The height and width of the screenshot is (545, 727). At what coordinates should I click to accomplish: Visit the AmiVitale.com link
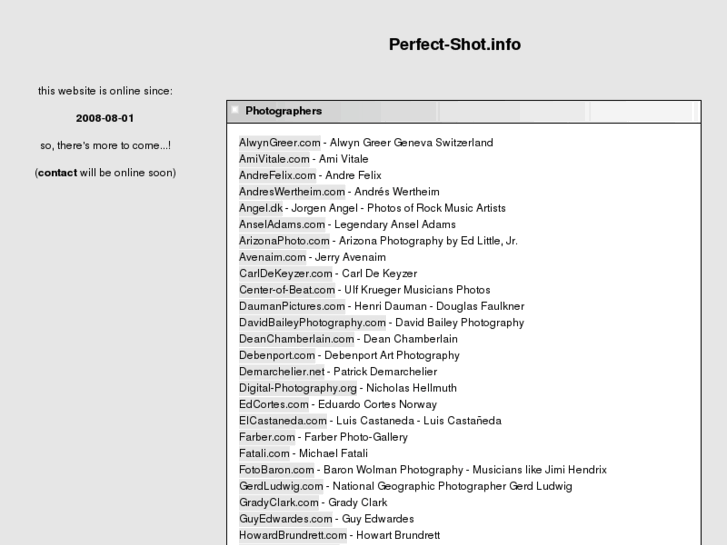click(x=273, y=159)
